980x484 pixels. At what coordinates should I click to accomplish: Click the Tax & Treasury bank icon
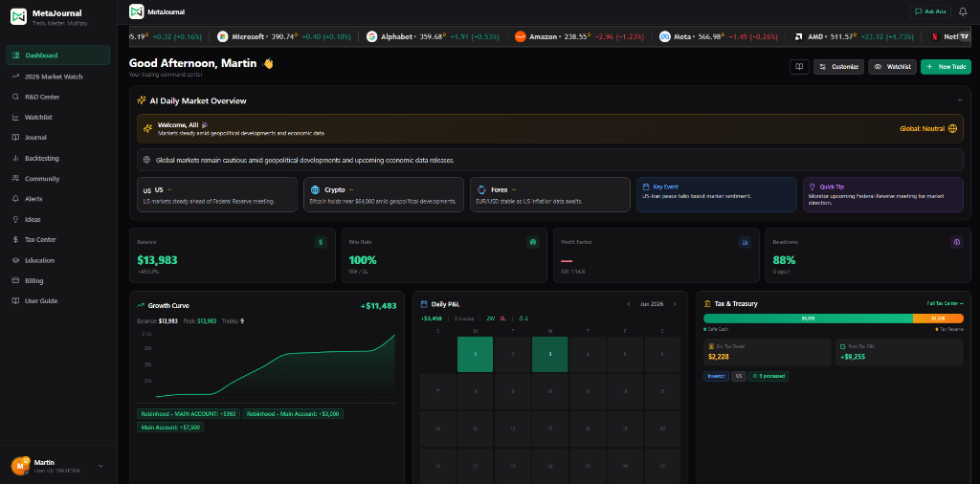[x=707, y=303]
